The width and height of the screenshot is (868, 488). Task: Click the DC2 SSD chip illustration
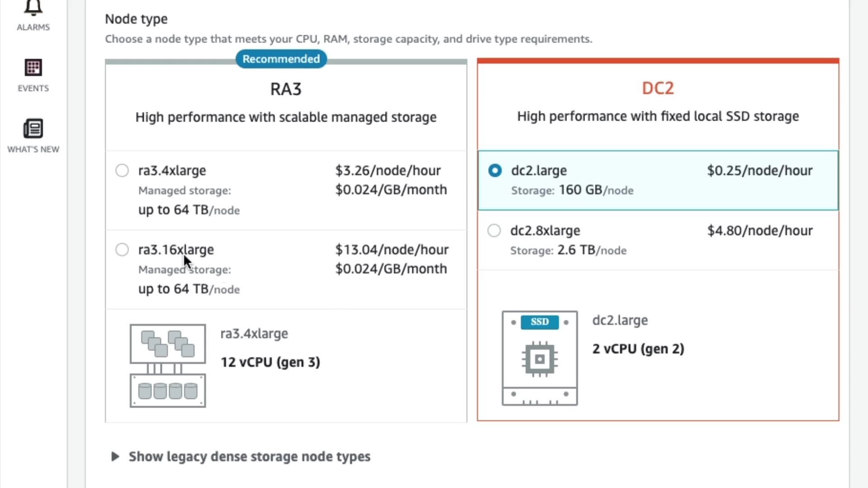(539, 358)
